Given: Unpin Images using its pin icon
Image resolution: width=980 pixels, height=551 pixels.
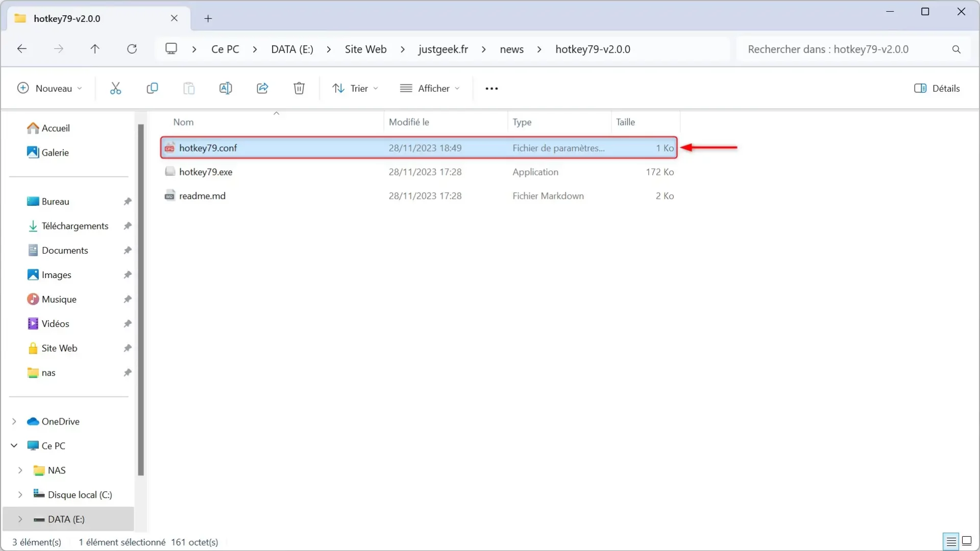Looking at the screenshot, I should pyautogui.click(x=128, y=275).
